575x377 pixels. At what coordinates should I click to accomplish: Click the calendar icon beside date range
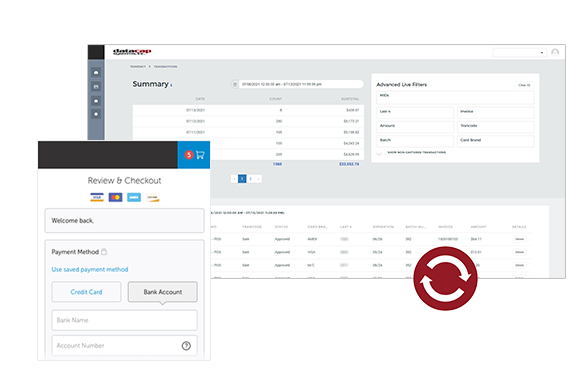(x=235, y=84)
